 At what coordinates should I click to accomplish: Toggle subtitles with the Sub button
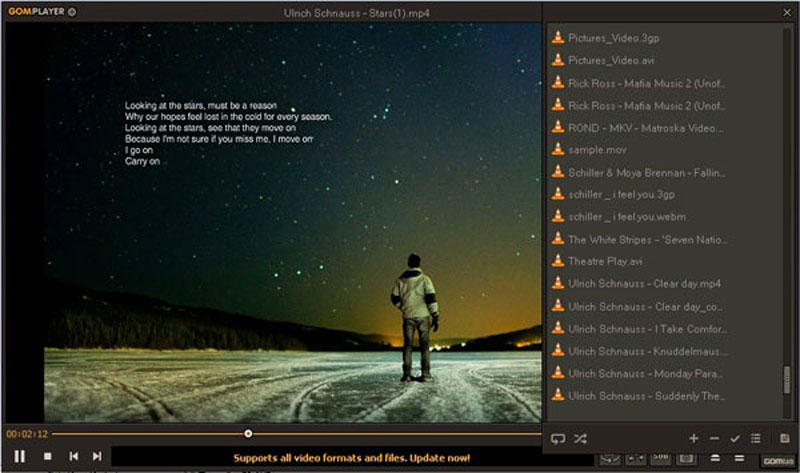click(660, 459)
